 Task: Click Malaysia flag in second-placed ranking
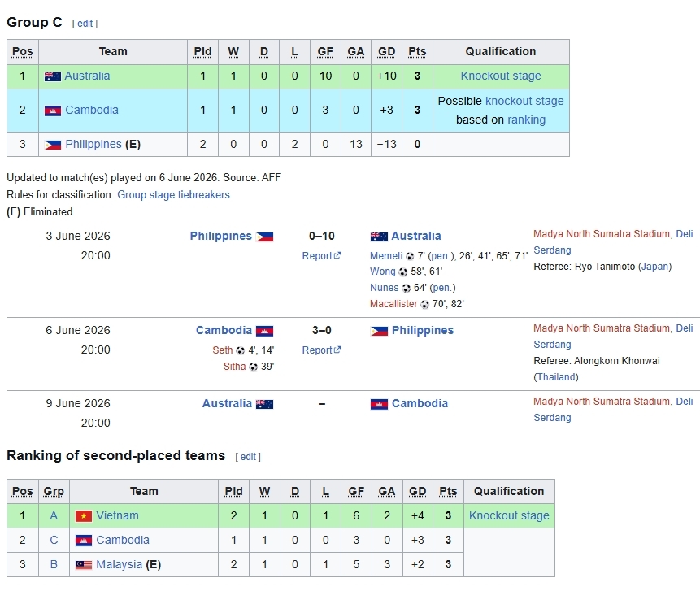[x=84, y=565]
